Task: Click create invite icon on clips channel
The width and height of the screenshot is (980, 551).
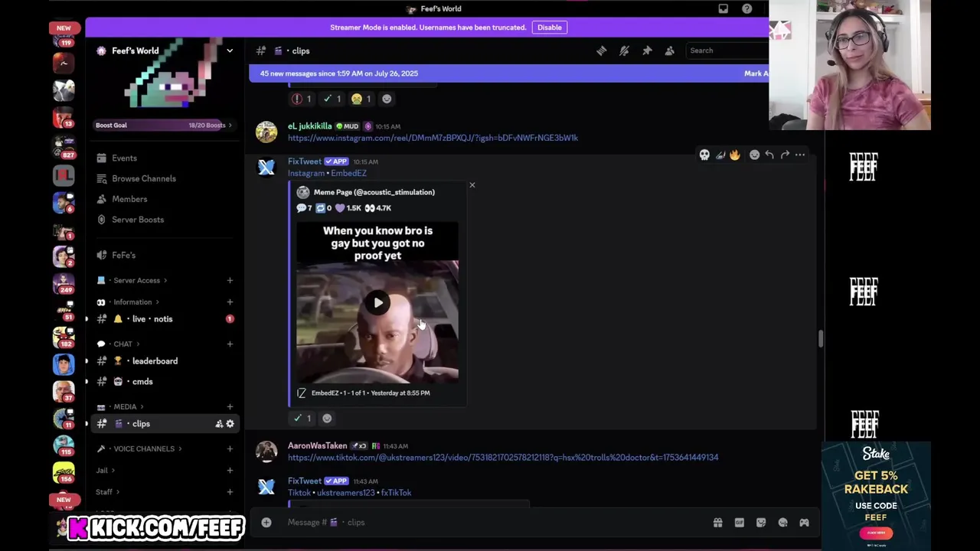Action: 219,424
